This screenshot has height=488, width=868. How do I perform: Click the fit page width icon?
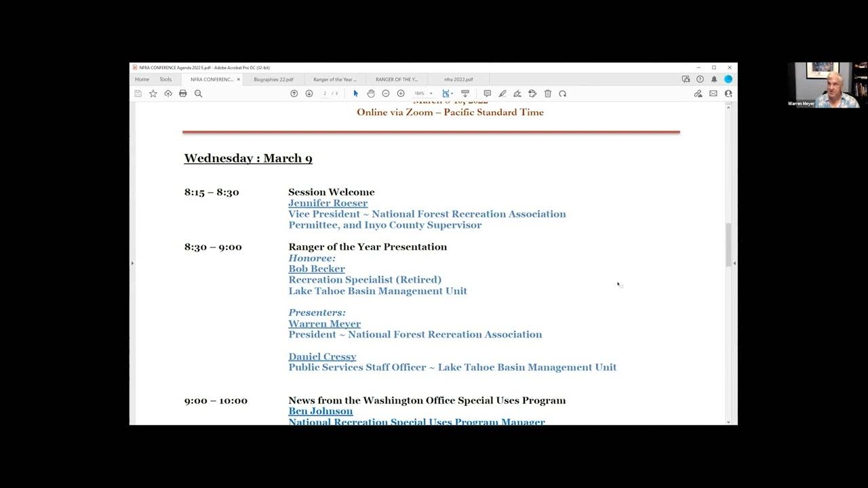pyautogui.click(x=446, y=94)
